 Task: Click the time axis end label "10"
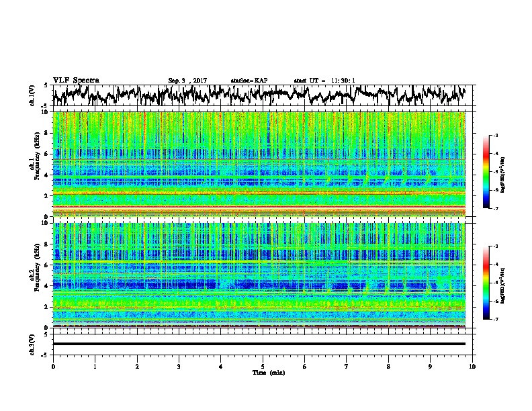(x=472, y=367)
